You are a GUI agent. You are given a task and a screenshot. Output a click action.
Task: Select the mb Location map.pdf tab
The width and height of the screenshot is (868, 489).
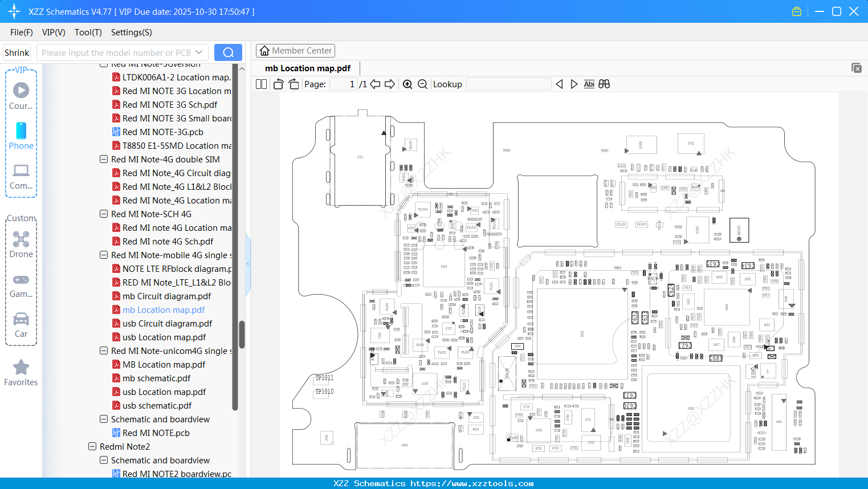pyautogui.click(x=307, y=68)
